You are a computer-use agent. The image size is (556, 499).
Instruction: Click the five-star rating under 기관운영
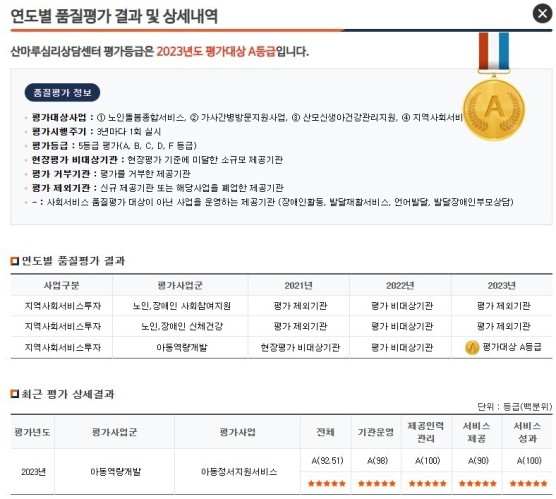point(377,483)
